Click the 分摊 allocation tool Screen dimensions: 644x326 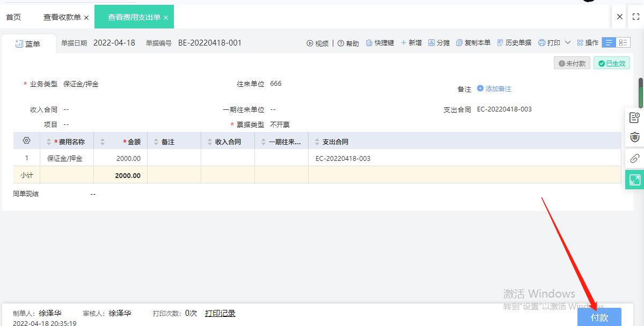coord(439,43)
